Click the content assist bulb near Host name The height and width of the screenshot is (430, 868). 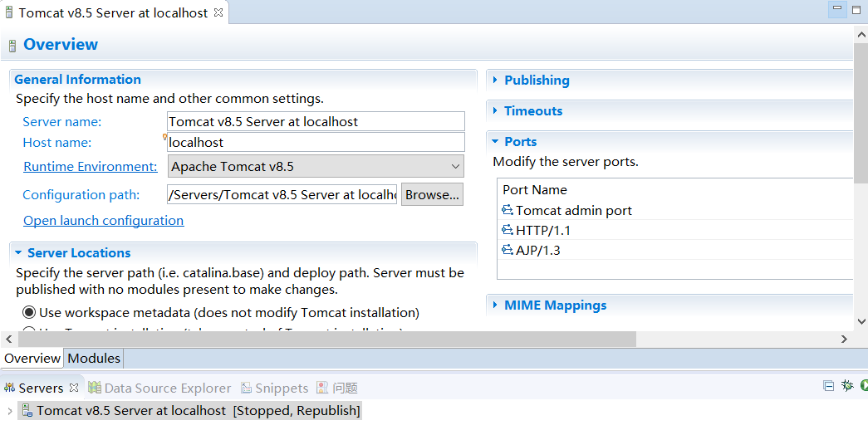point(164,137)
